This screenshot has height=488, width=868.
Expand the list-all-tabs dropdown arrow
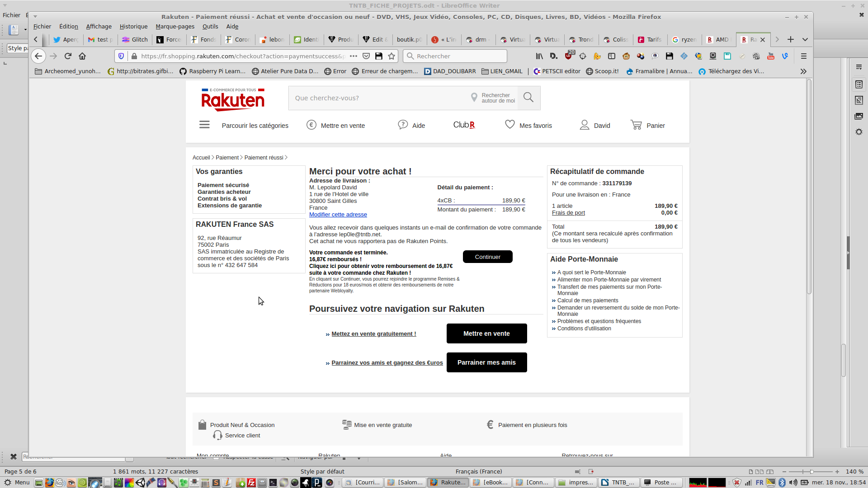[805, 40]
